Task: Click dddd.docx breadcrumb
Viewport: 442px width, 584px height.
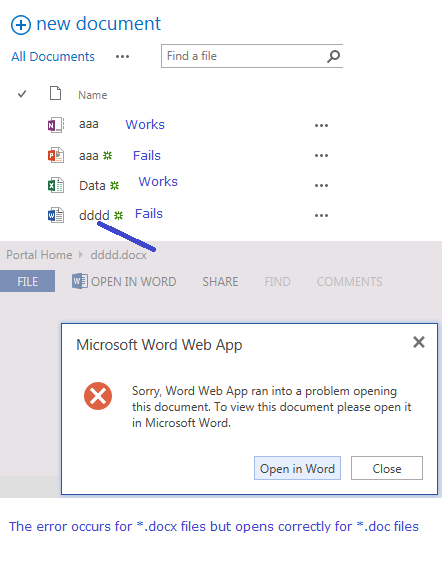Action: click(118, 255)
